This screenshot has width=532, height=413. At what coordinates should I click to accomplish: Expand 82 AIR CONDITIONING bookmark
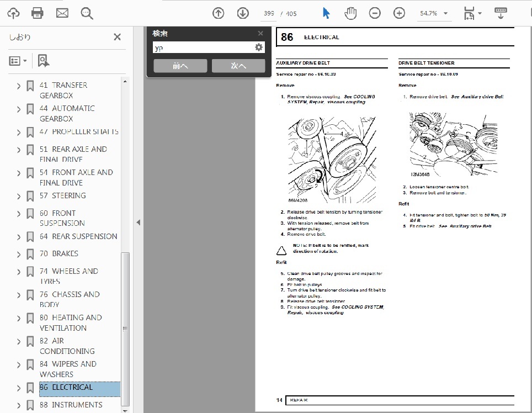click(19, 342)
